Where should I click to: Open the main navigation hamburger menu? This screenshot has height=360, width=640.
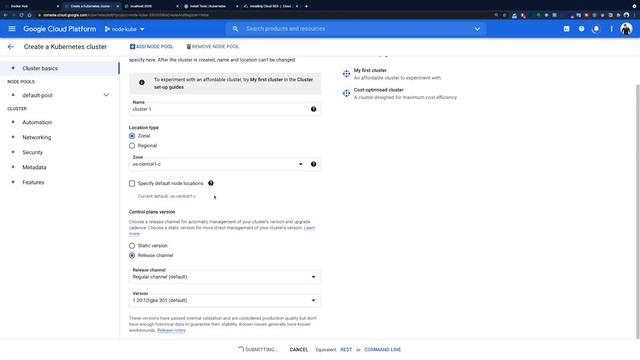click(x=12, y=29)
